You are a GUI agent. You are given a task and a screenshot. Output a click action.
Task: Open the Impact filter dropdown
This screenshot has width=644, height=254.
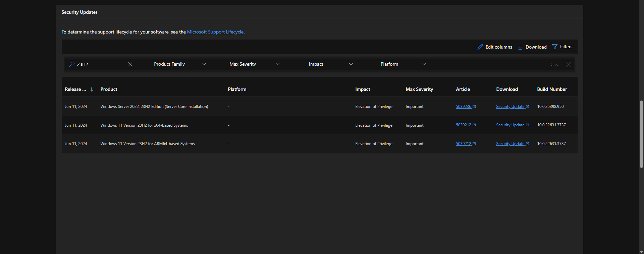331,64
